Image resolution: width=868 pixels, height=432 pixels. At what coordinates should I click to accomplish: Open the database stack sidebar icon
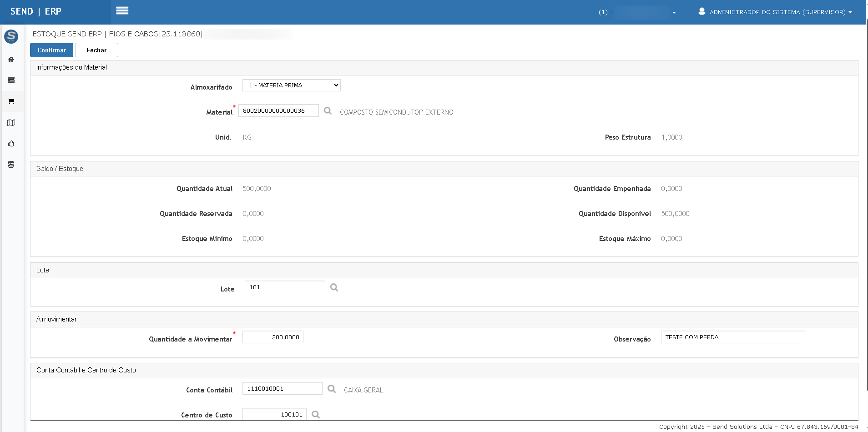[x=11, y=165]
